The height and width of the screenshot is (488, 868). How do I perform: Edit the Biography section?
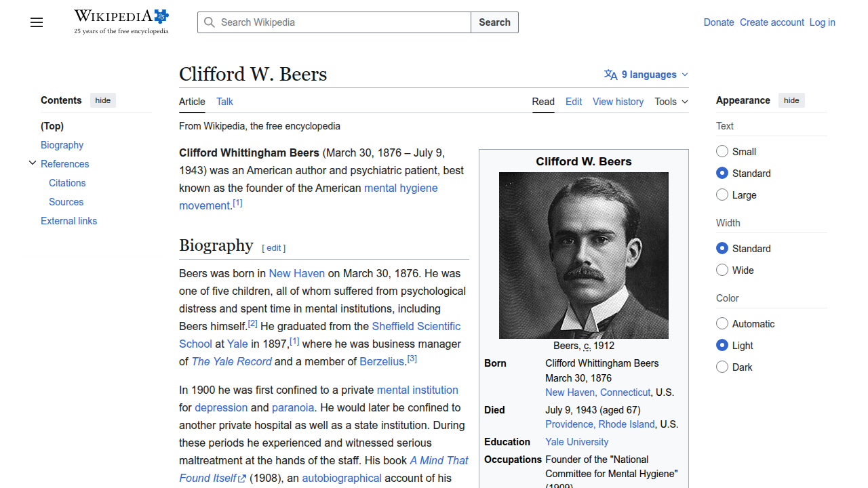click(274, 248)
